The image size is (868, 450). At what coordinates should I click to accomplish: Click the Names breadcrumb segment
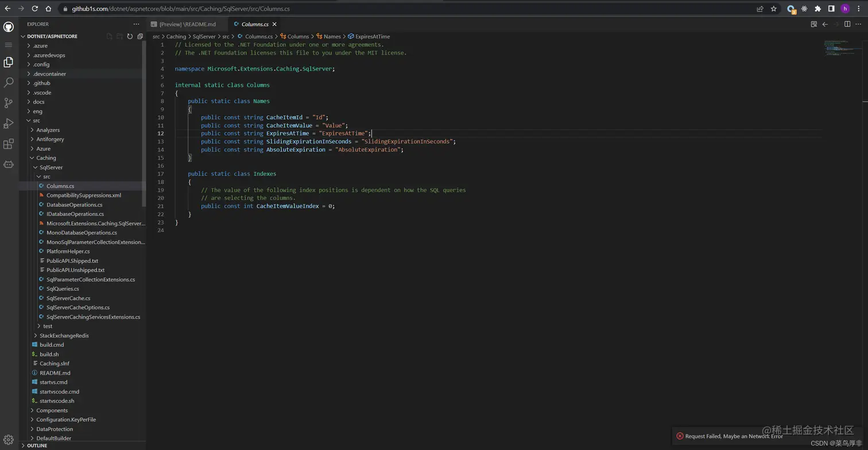pyautogui.click(x=332, y=36)
